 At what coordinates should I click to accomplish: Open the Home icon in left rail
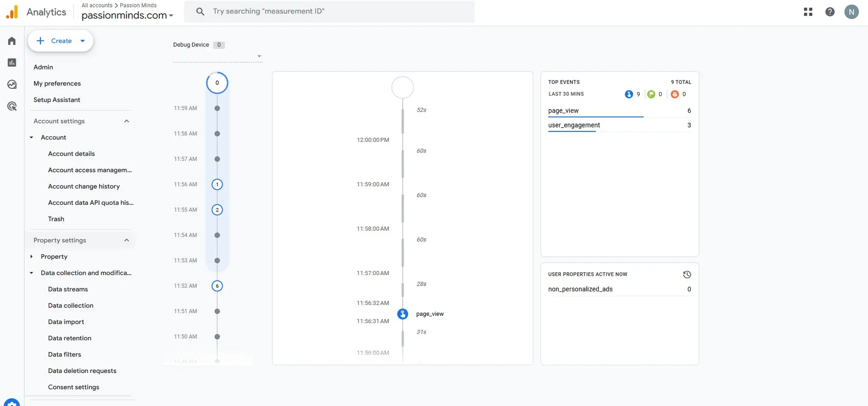point(12,41)
